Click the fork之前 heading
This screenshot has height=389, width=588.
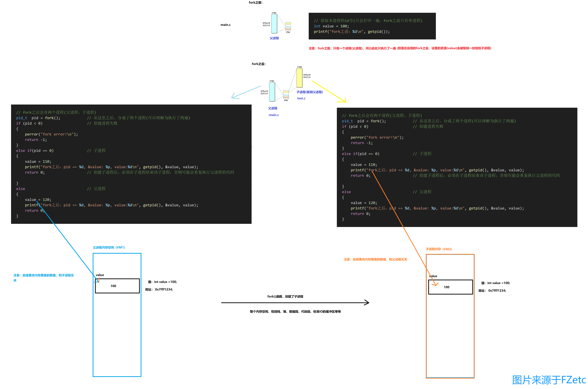[255, 2]
